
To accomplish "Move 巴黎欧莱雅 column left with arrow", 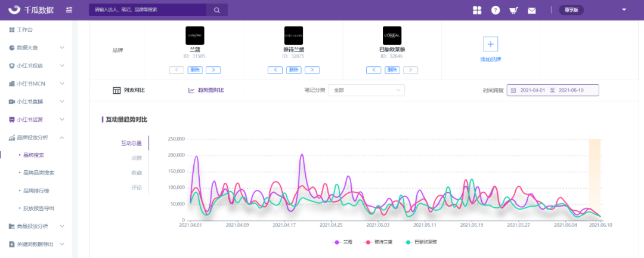I will 373,70.
